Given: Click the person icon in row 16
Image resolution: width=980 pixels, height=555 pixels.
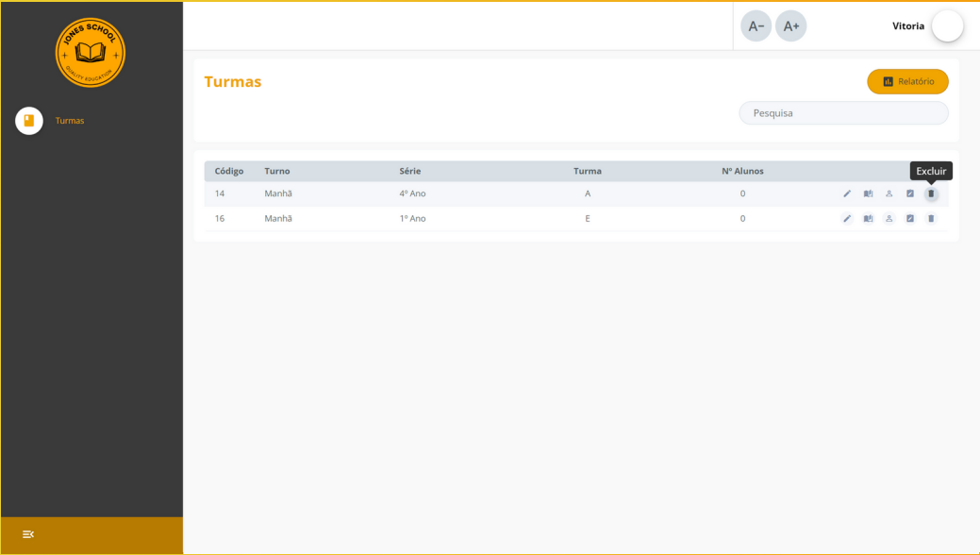Looking at the screenshot, I should [x=889, y=218].
